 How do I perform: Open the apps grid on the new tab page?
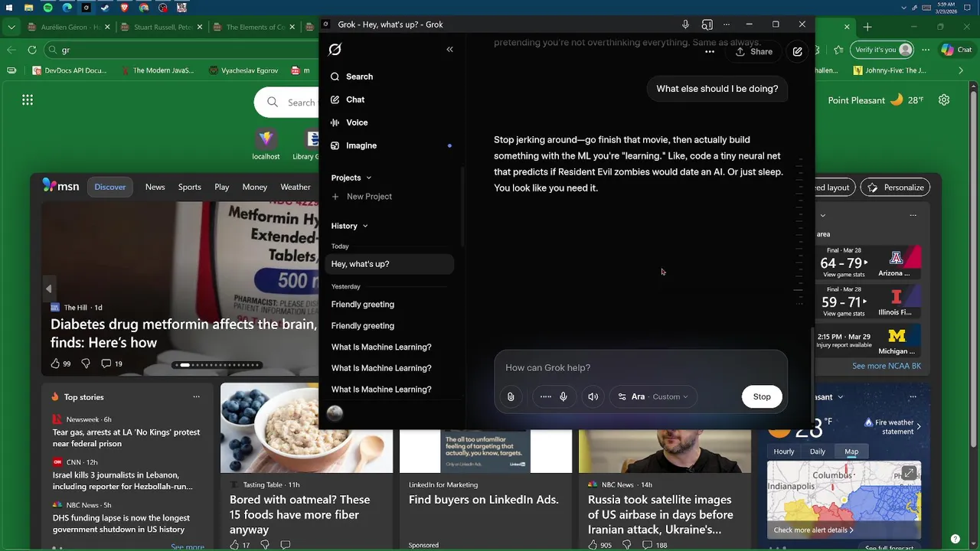(x=28, y=99)
